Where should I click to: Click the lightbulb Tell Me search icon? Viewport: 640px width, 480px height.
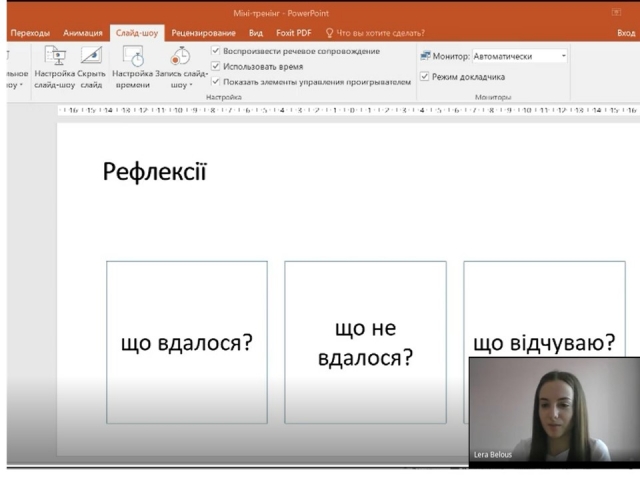click(x=329, y=33)
